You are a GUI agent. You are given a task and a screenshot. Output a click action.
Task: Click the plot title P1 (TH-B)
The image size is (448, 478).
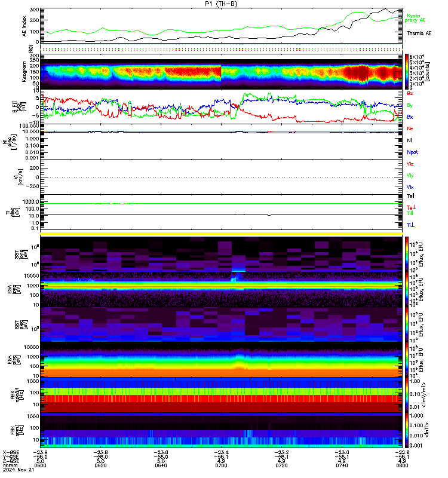pyautogui.click(x=221, y=4)
